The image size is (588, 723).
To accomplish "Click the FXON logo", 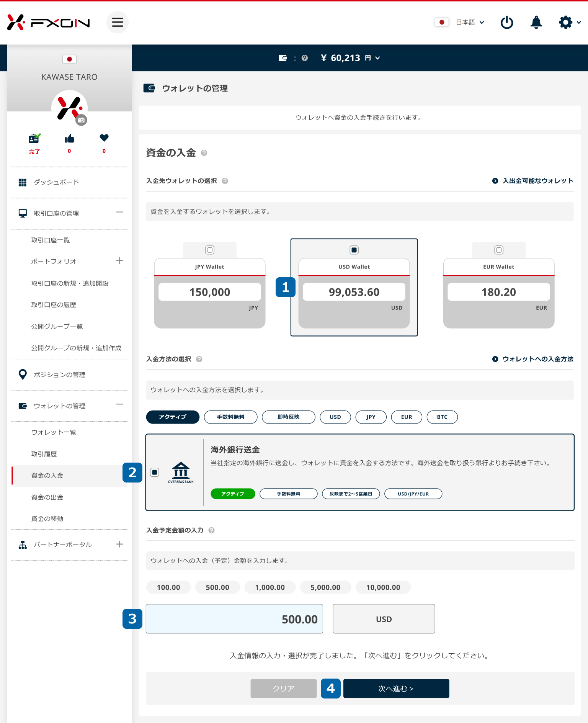I will 49,22.
